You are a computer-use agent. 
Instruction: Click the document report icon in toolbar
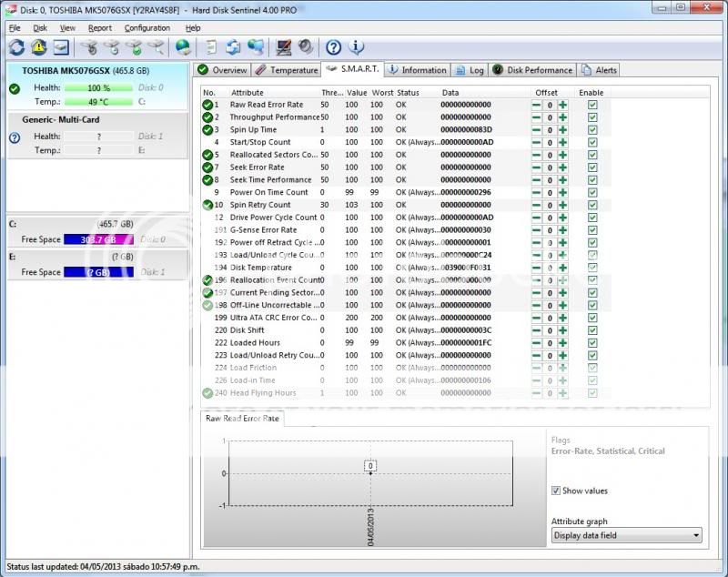(x=211, y=47)
